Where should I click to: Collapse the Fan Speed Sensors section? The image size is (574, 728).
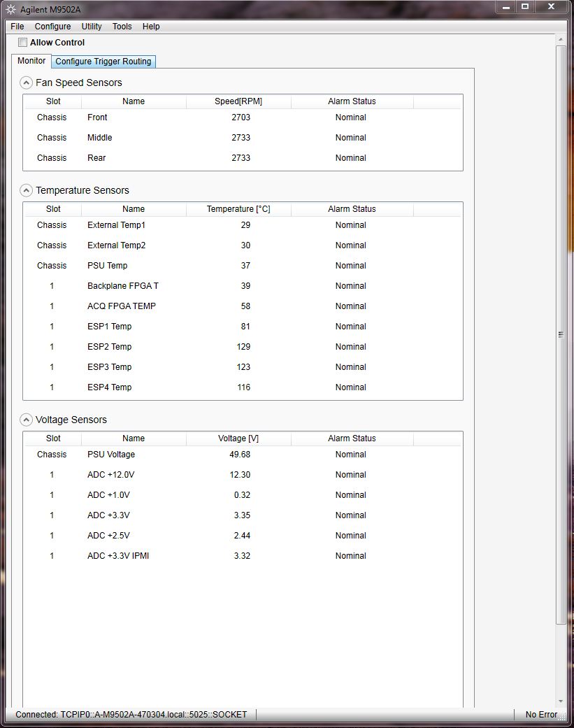pos(26,83)
